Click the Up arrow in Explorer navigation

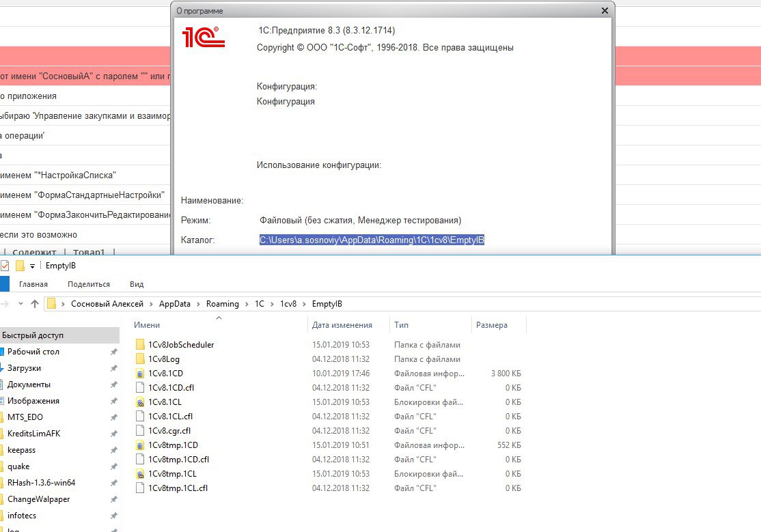click(x=34, y=304)
